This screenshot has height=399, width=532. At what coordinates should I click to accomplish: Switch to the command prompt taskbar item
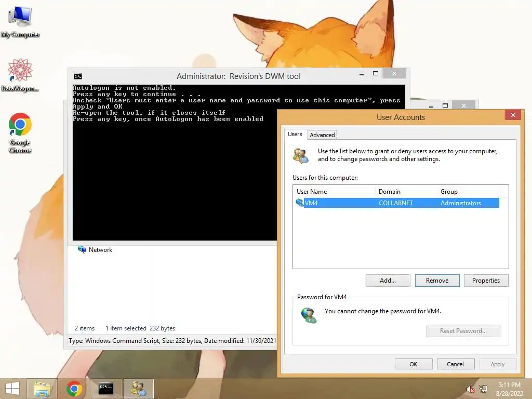(x=106, y=389)
